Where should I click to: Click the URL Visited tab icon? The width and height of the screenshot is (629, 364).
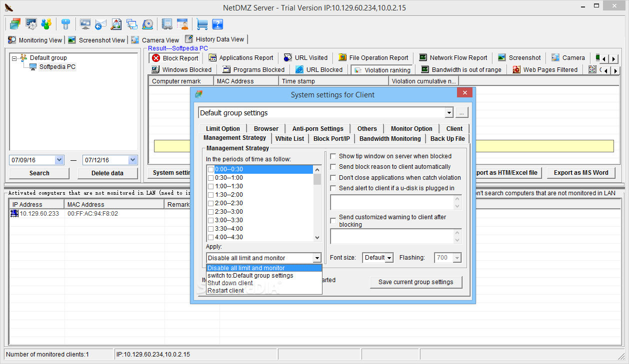click(288, 58)
